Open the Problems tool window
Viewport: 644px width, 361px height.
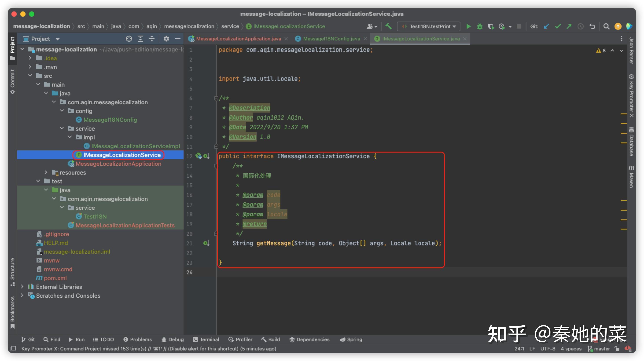(138, 339)
